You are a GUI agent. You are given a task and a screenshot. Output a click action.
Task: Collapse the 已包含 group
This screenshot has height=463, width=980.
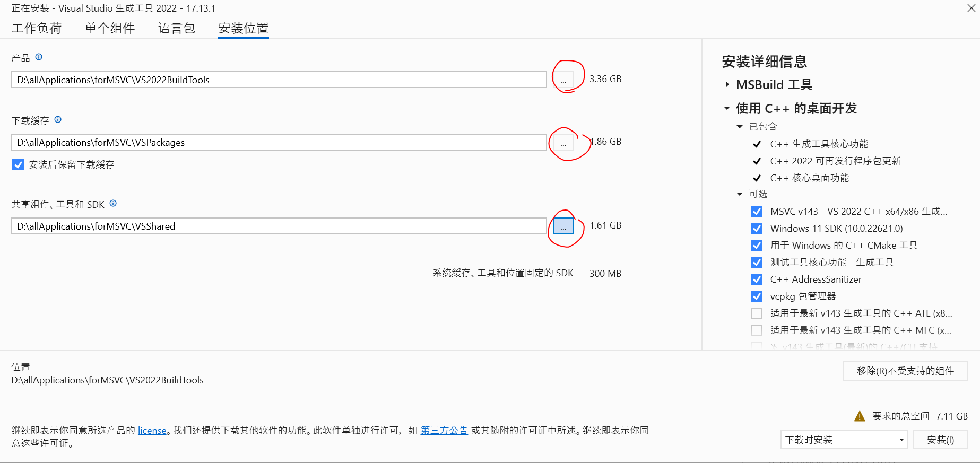coord(740,126)
